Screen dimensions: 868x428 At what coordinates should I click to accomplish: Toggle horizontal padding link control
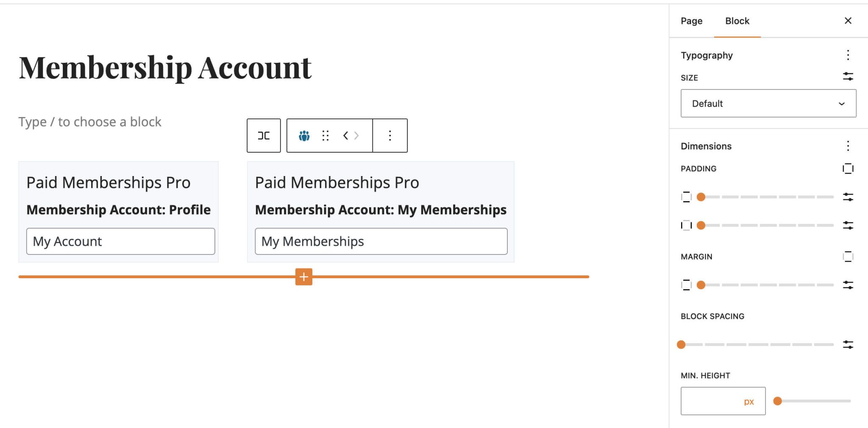(x=687, y=225)
